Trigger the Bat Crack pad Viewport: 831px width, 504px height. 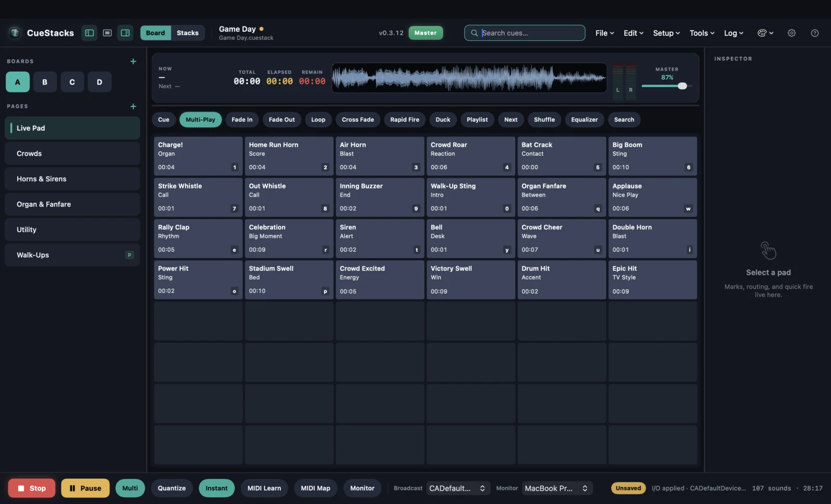pos(561,156)
